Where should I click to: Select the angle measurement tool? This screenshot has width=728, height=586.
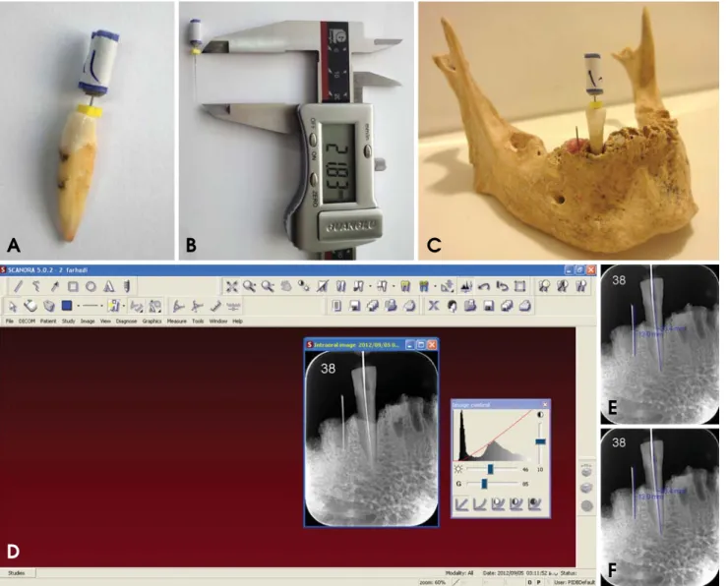(179, 306)
